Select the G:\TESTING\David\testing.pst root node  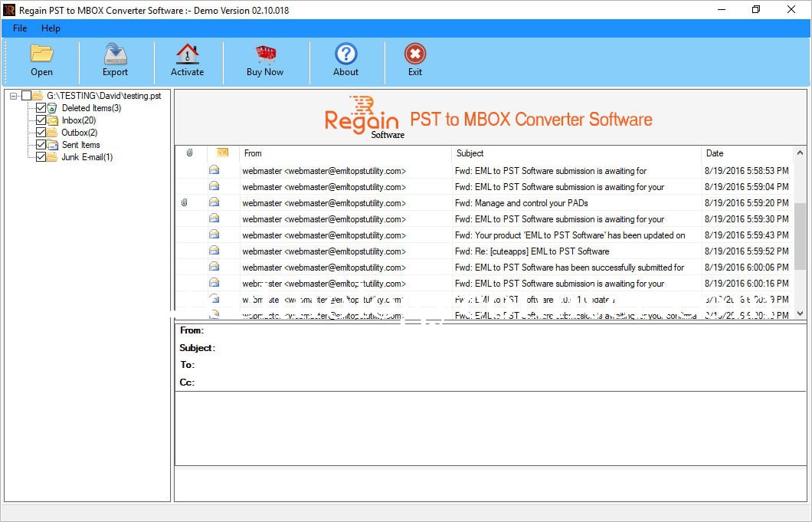[104, 95]
